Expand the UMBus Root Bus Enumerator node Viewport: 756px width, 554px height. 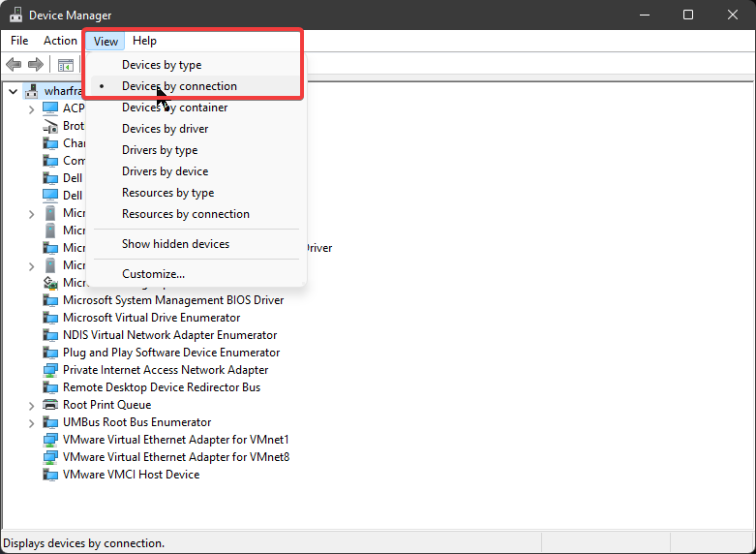point(31,423)
